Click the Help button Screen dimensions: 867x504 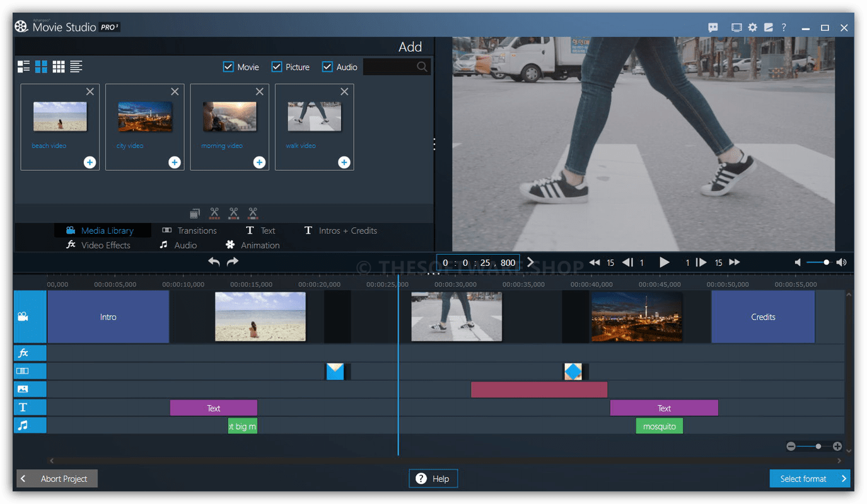tap(433, 478)
